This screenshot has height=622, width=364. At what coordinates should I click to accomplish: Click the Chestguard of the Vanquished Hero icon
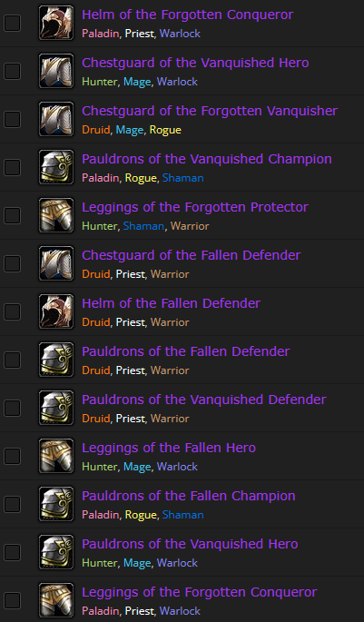coord(56,71)
